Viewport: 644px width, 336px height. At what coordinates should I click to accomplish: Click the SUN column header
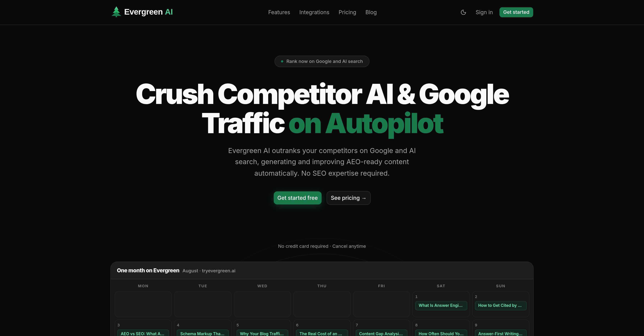tap(500, 286)
